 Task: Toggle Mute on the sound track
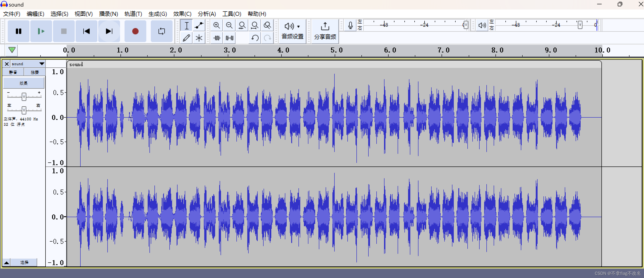(13, 72)
